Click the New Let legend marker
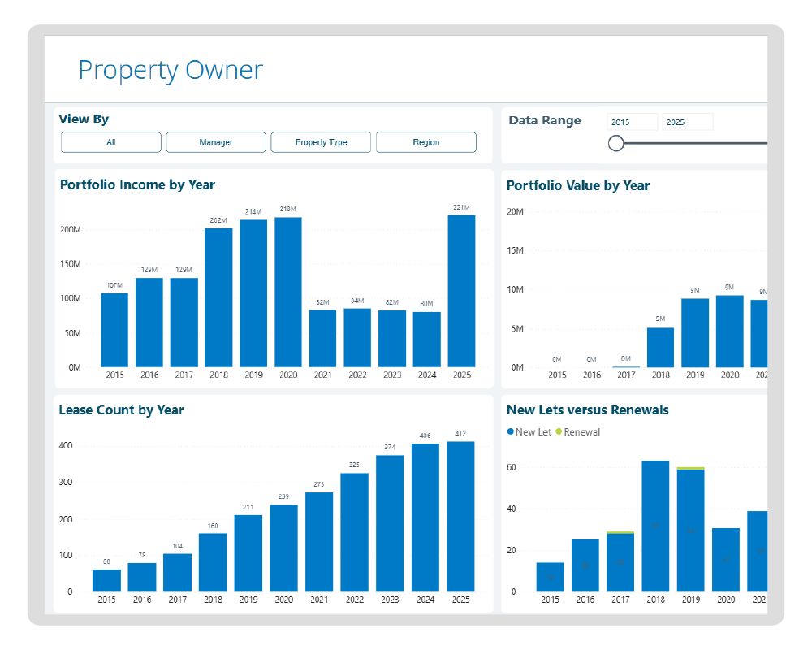The height and width of the screenshot is (650, 812). coord(510,432)
